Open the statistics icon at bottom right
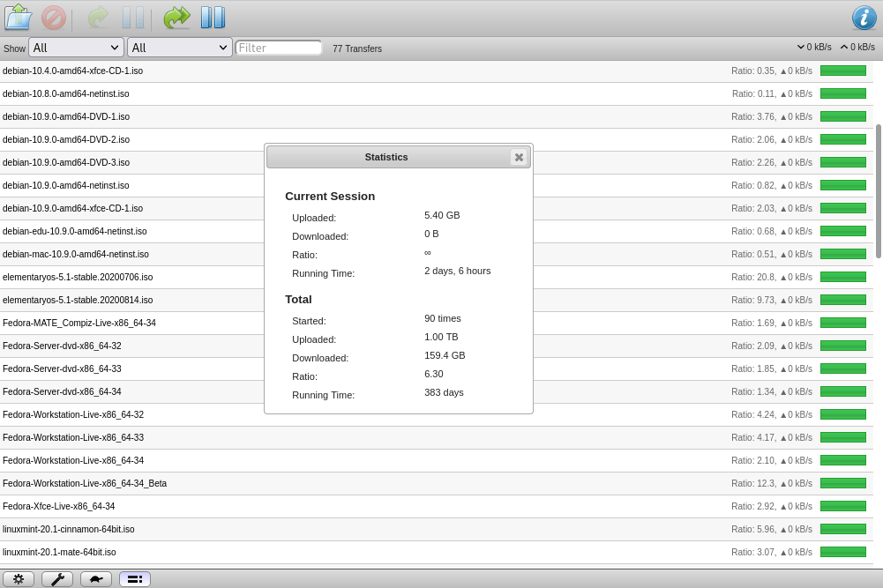The height and width of the screenshot is (588, 883). click(x=134, y=578)
